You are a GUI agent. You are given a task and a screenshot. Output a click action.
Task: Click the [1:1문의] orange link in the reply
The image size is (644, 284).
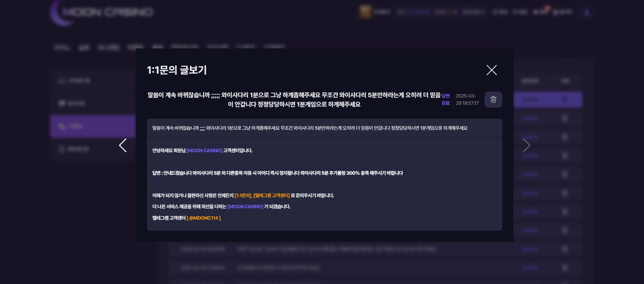point(243,195)
